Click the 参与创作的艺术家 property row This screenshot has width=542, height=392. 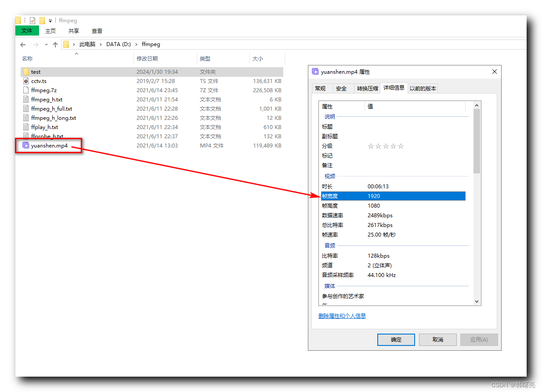(x=393, y=296)
